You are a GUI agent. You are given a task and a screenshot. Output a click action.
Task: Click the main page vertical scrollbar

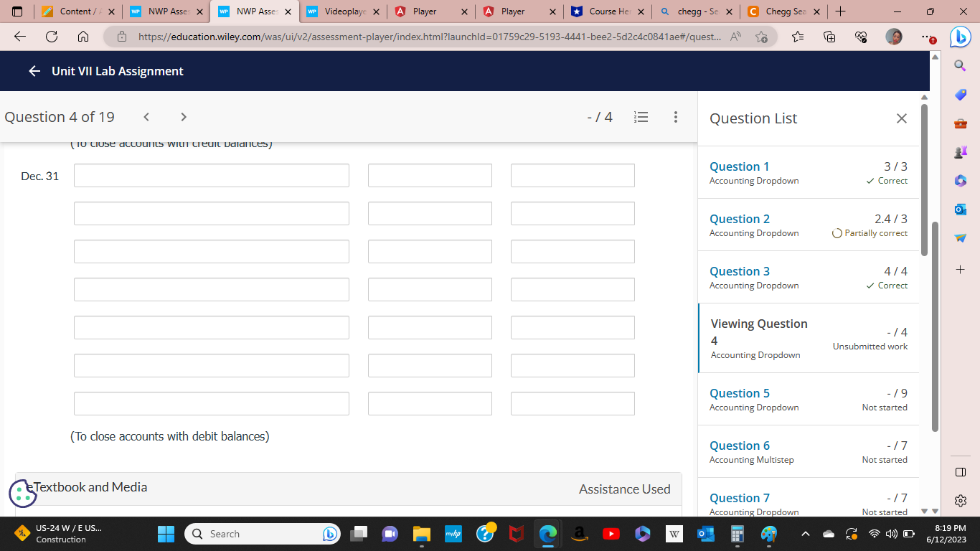(935, 326)
